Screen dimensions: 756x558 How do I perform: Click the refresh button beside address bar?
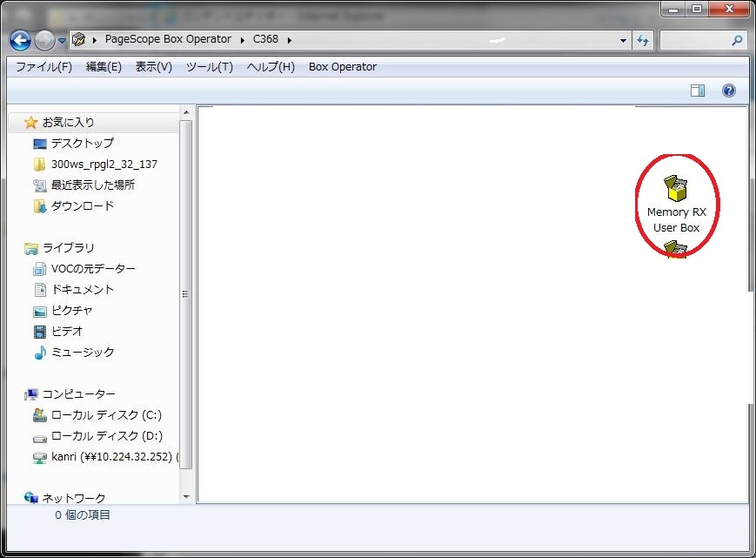pyautogui.click(x=643, y=40)
